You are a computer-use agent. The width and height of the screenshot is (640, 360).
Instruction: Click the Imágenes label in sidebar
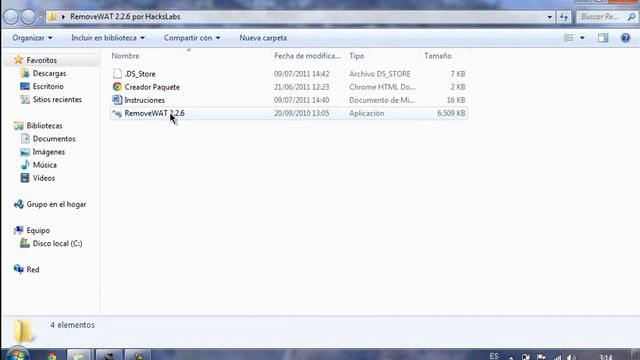(49, 151)
